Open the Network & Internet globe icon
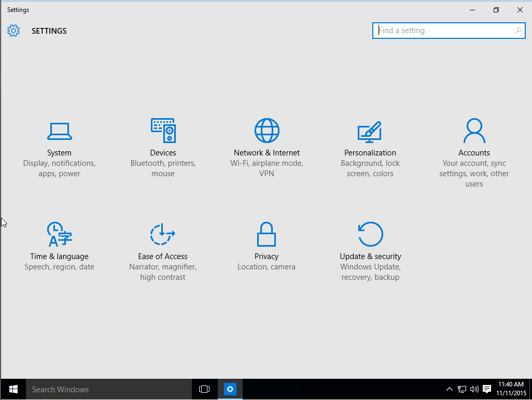The image size is (532, 400). coord(267,131)
